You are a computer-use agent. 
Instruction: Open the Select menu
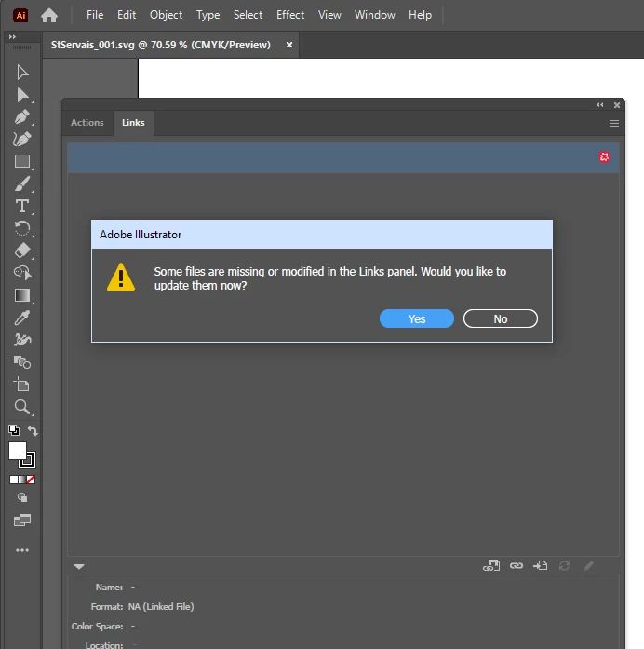(248, 15)
